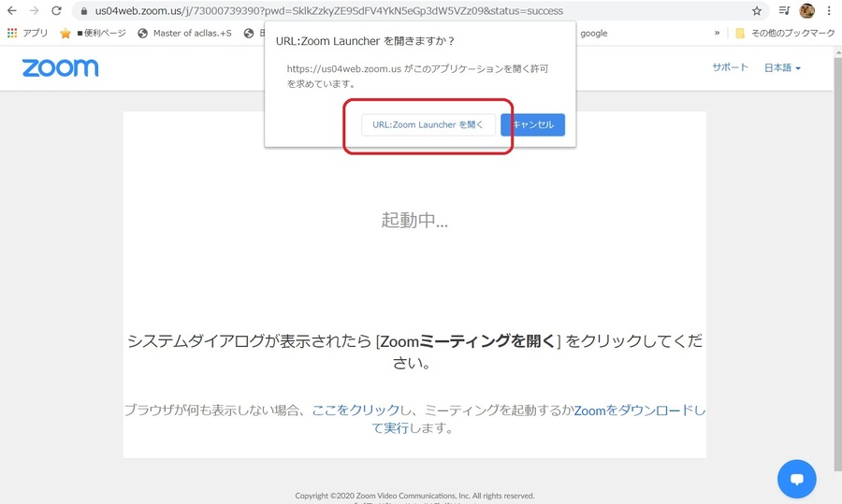Click the Chrome profile avatar
Screen dimensions: 842x504
806,11
